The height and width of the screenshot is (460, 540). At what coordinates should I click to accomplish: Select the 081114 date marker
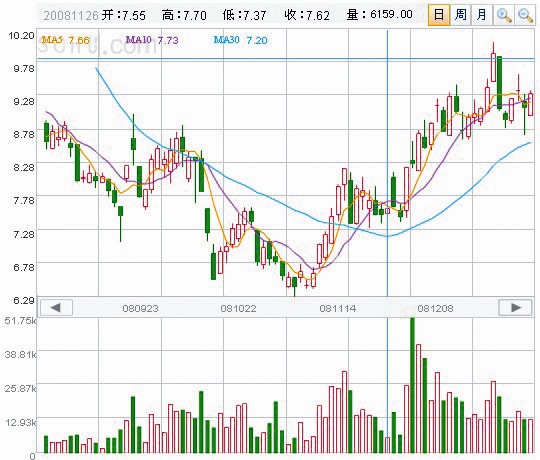pyautogui.click(x=338, y=308)
